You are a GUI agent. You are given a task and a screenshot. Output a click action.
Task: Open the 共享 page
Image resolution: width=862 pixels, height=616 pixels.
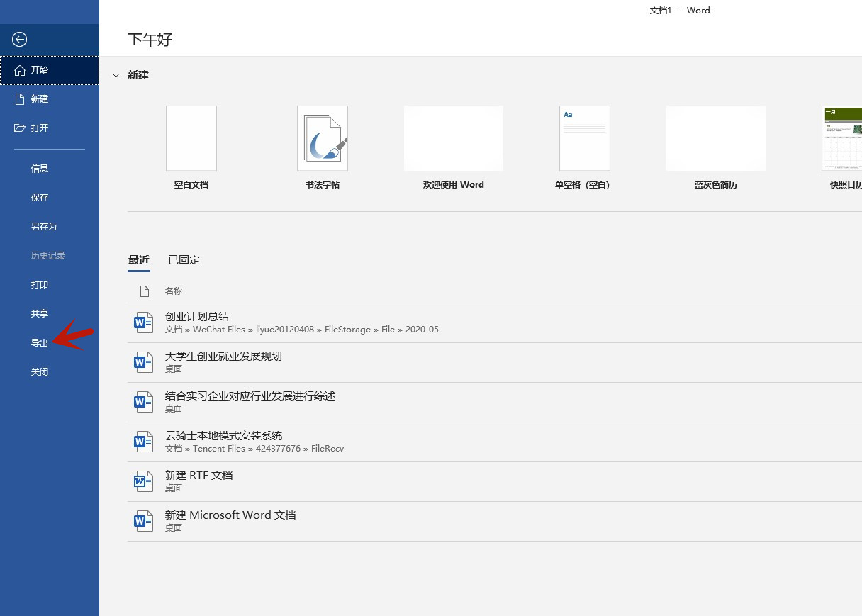50,314
